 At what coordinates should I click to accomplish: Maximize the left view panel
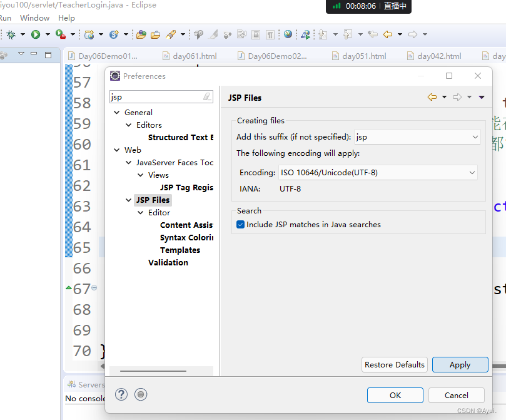(x=48, y=55)
